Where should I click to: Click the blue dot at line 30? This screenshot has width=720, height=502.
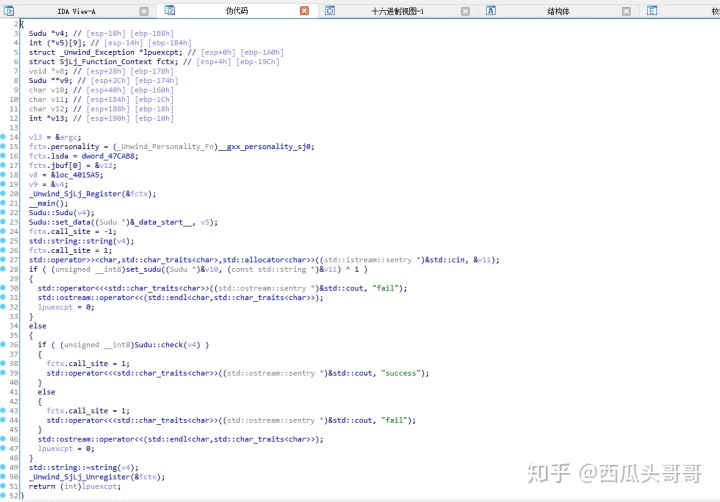[3, 288]
